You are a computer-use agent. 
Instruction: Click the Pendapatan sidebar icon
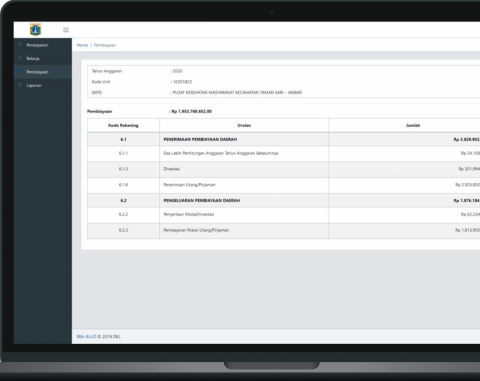(x=20, y=45)
